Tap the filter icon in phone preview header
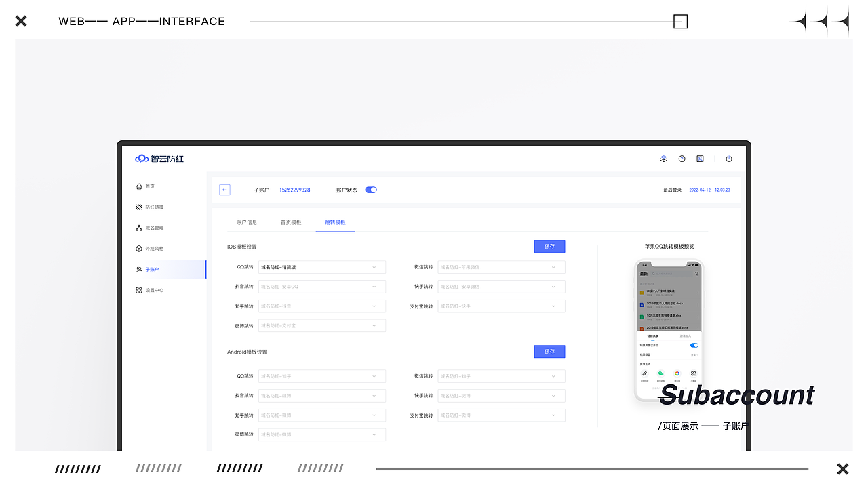 click(696, 274)
